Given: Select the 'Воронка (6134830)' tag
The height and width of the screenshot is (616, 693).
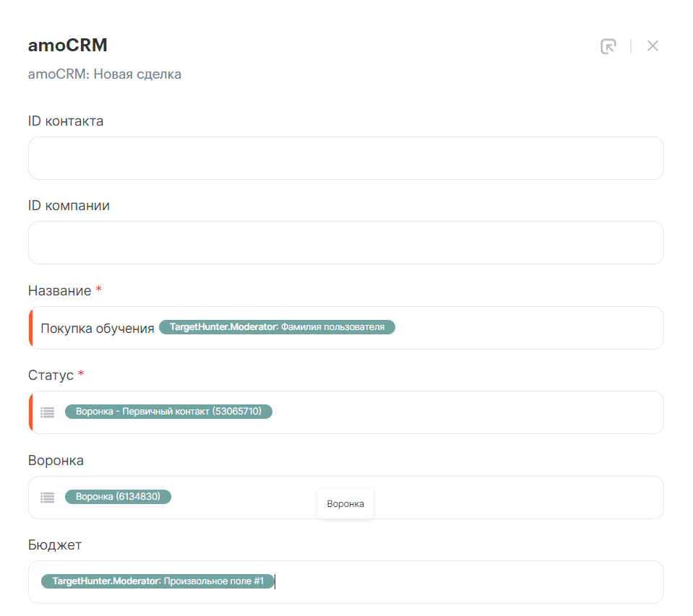Looking at the screenshot, I should click(118, 497).
